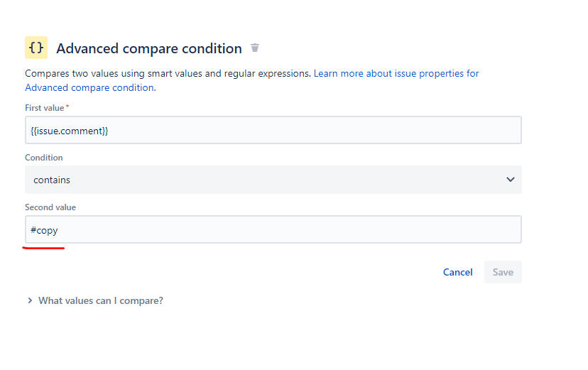Screen dimensions: 588x370
Task: Click the curly braces condition icon
Action: 36,48
